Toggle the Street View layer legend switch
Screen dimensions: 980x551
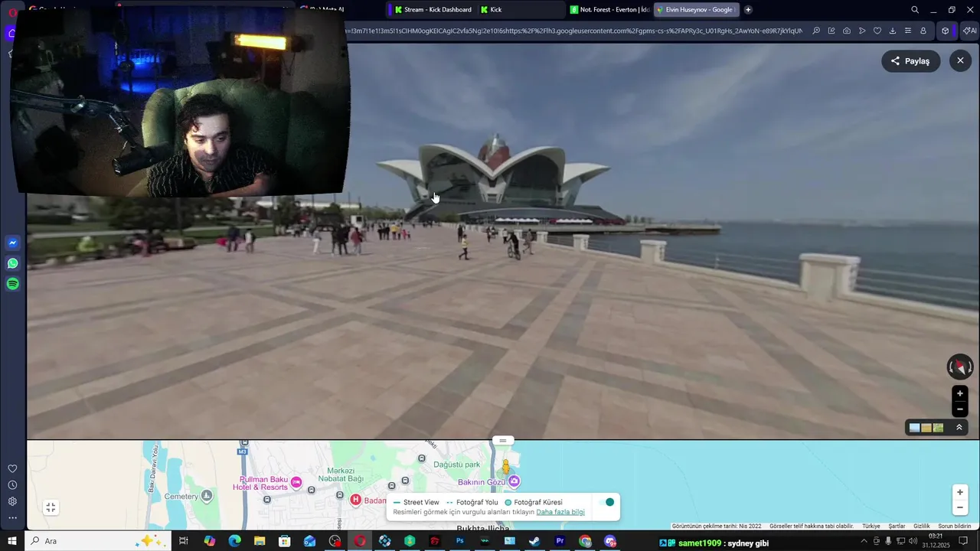[606, 502]
